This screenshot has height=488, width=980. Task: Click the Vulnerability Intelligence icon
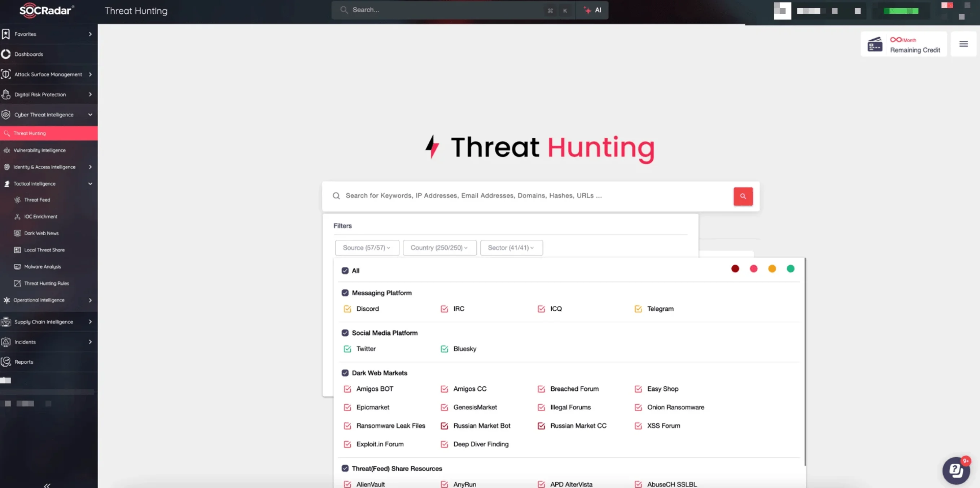pos(6,150)
